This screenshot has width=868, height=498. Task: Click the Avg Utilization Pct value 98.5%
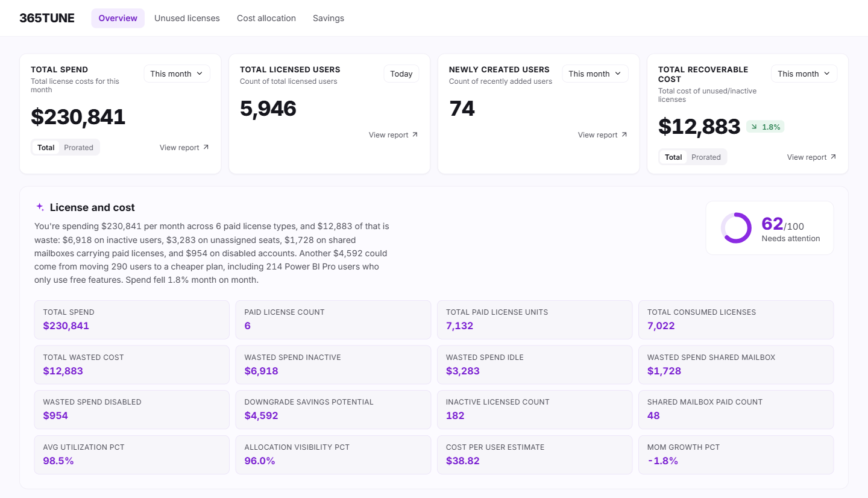58,461
